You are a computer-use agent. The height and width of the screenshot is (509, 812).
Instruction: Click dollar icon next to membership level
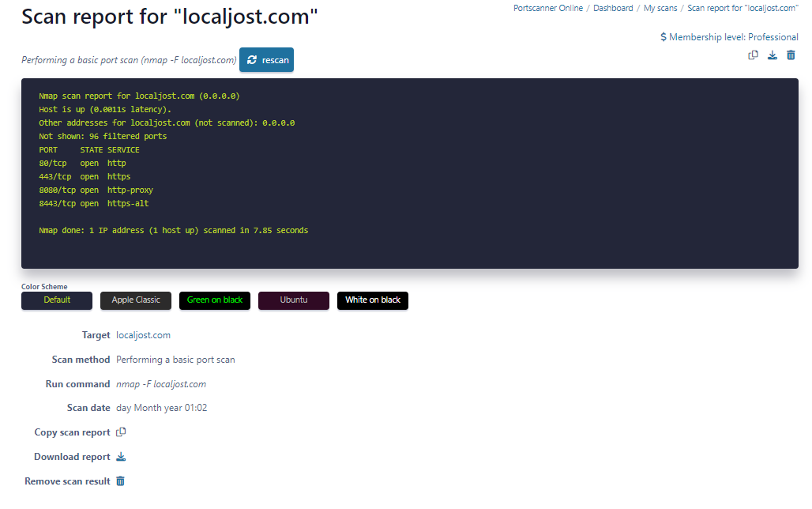(x=662, y=36)
